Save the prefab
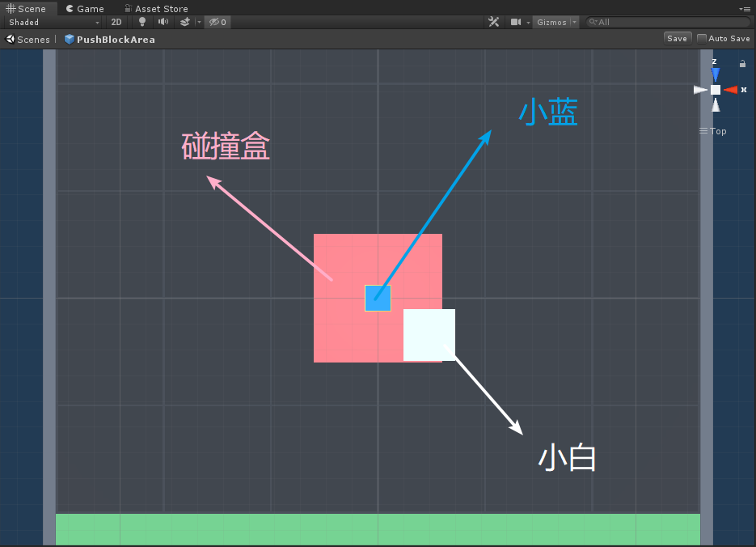The image size is (756, 547). [678, 39]
